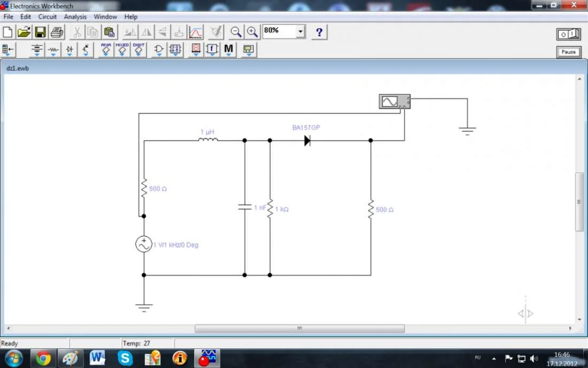Image resolution: width=588 pixels, height=368 pixels.
Task: Open an existing circuit file
Action: [24, 32]
